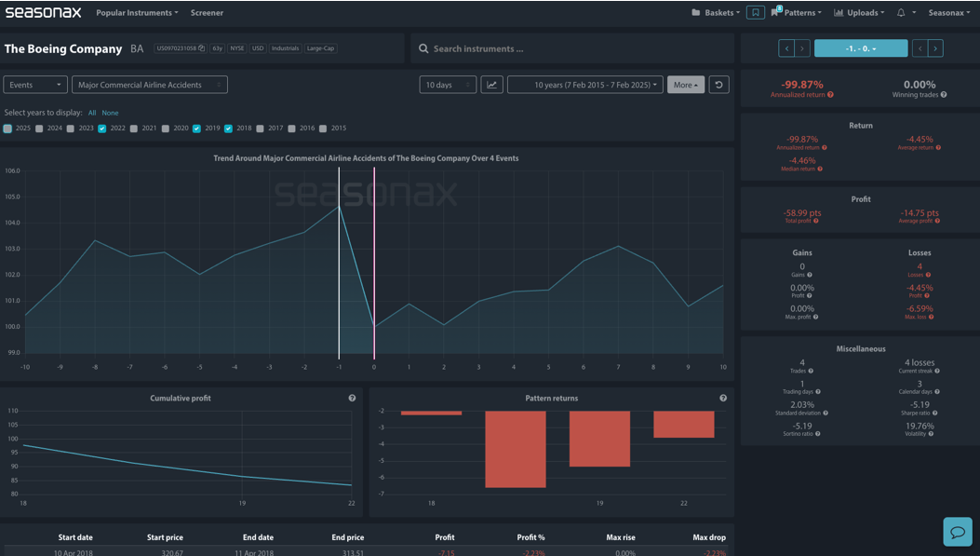
Task: Open the Popular Instruments menu
Action: coord(137,12)
